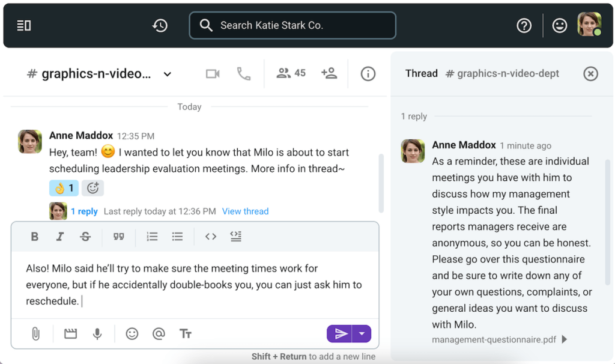Image resolution: width=615 pixels, height=364 pixels.
Task: Open the send options arrow dropdown
Action: (362, 333)
